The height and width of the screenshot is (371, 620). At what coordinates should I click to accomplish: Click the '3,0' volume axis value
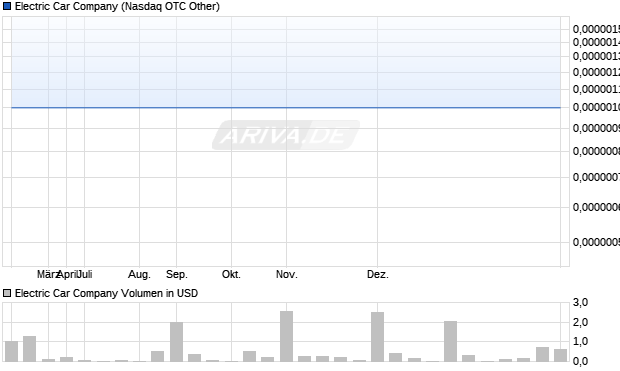580,303
